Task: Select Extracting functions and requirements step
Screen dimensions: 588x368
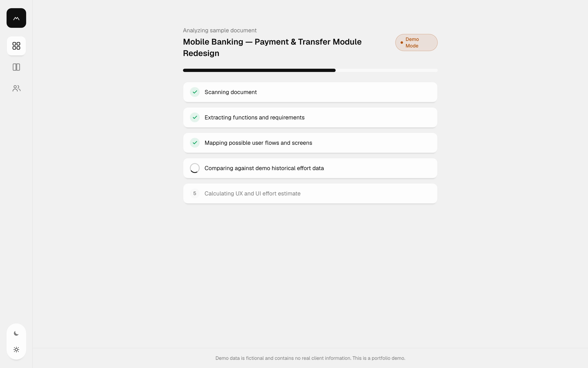Action: [310, 118]
